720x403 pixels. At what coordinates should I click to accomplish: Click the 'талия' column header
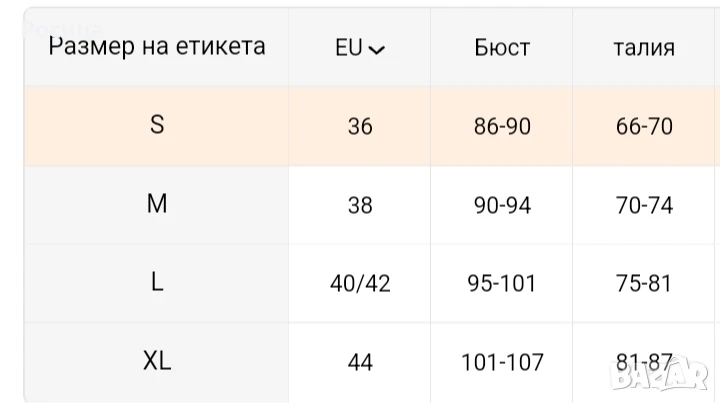click(x=644, y=48)
